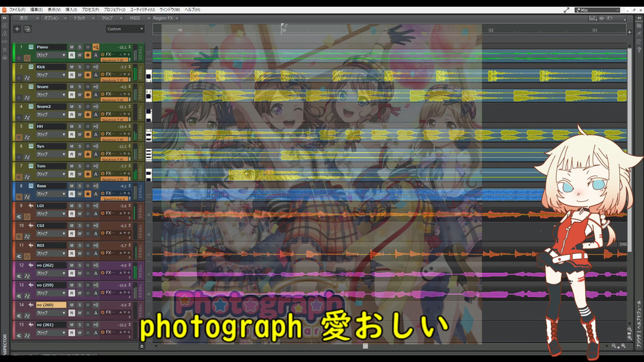644x362 pixels.
Task: Click the AmpliTube 4 plugin on Bass track
Action: click(113, 199)
